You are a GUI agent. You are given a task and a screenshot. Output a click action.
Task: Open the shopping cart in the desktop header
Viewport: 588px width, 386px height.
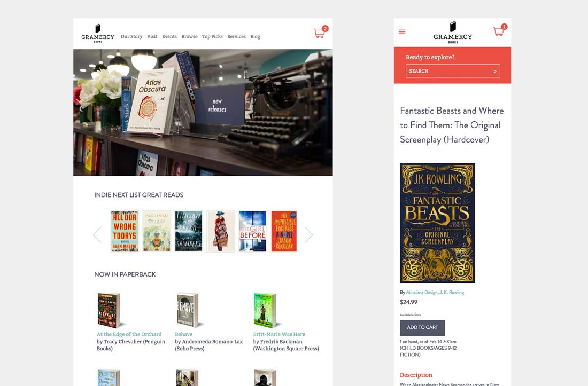[x=321, y=32]
